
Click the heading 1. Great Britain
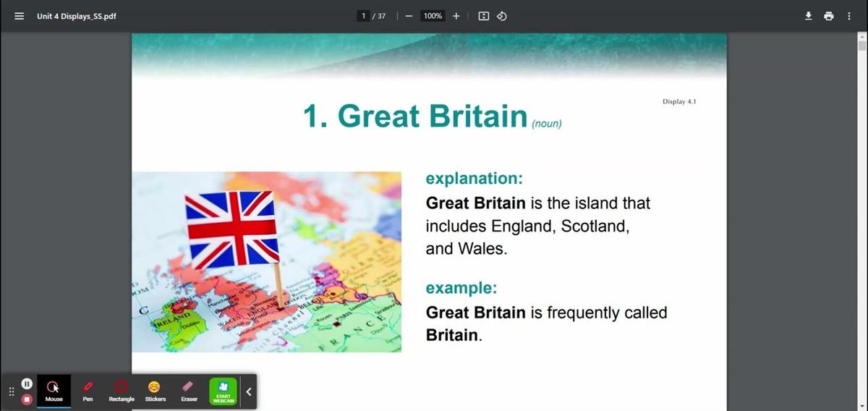point(416,116)
